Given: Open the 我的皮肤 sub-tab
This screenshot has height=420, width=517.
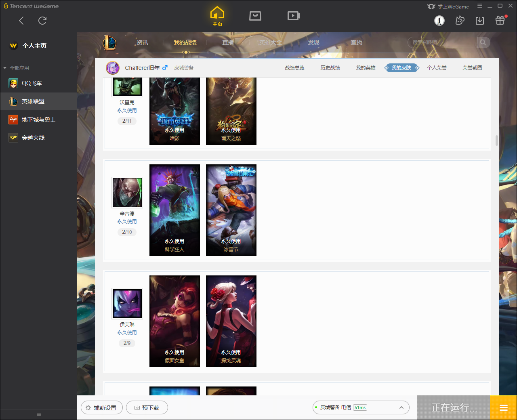Looking at the screenshot, I should [401, 68].
